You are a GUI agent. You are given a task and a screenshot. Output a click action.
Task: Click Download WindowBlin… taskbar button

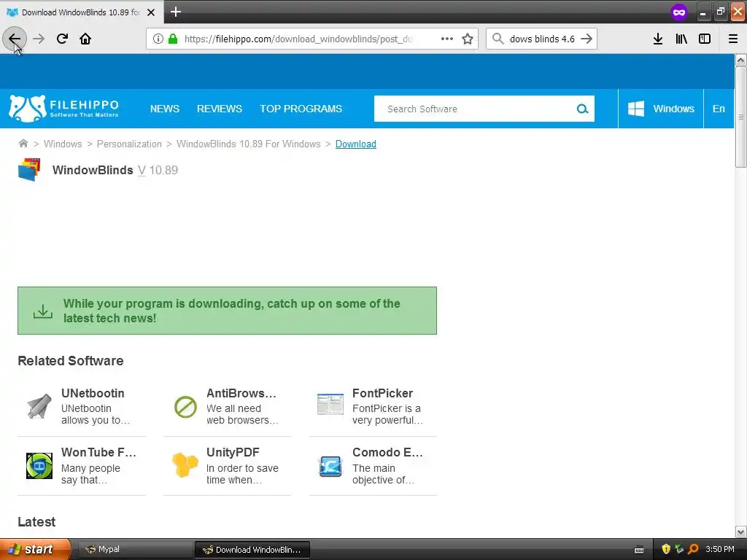(x=252, y=550)
